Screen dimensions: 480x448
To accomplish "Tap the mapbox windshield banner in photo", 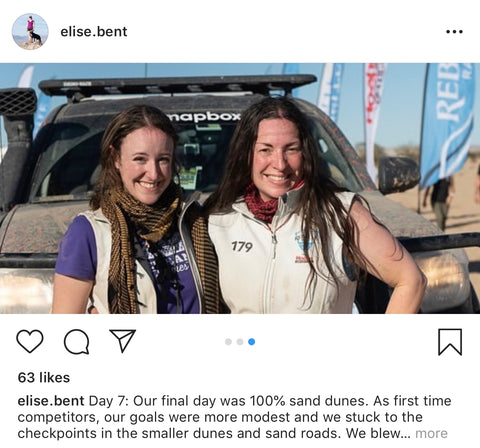I will tap(204, 117).
